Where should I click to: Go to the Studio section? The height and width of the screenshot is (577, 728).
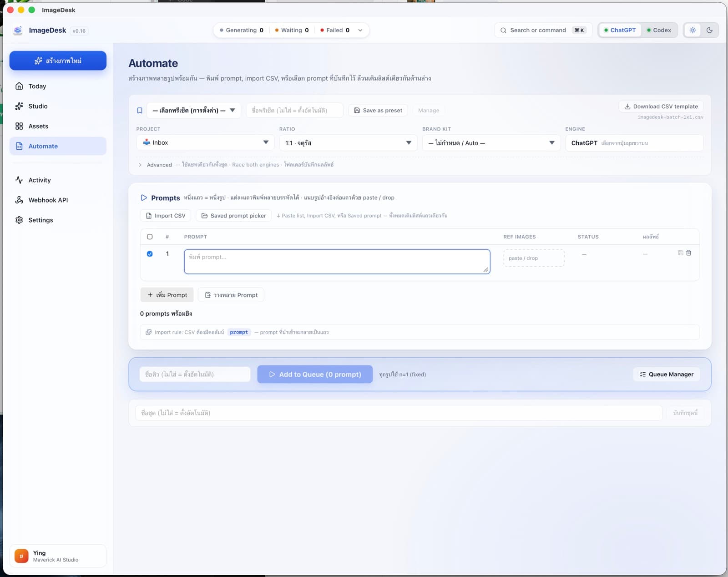click(58, 106)
